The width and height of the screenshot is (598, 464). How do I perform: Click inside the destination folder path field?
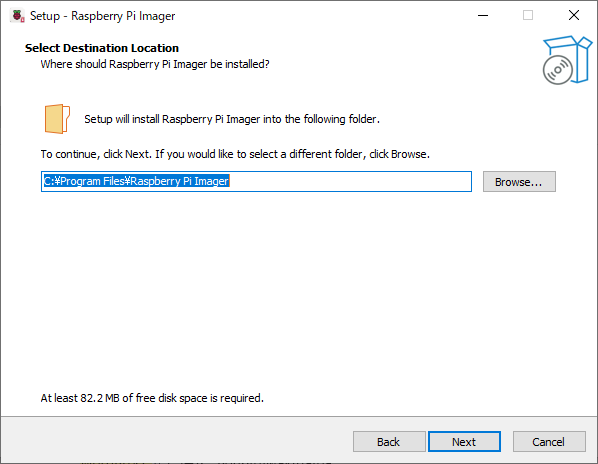coord(256,181)
